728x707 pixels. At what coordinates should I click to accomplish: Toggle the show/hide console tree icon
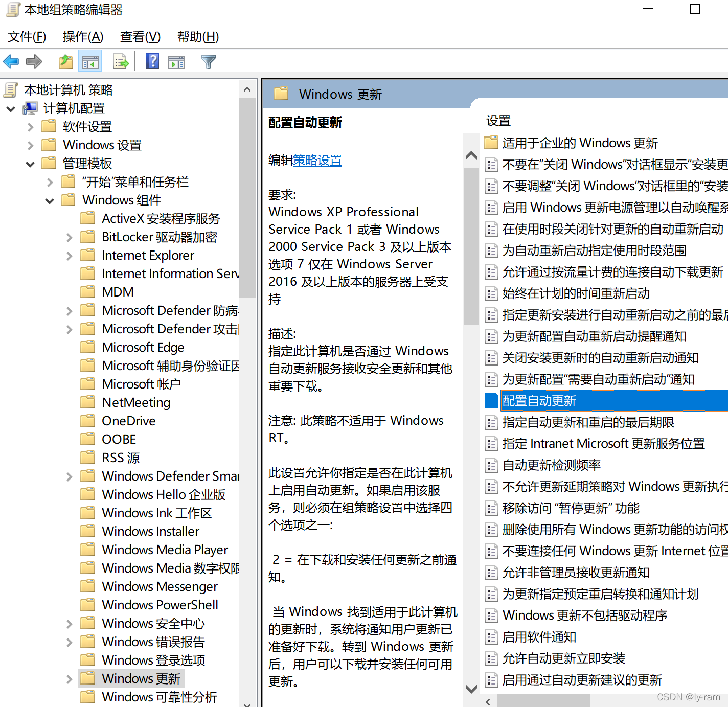point(90,62)
